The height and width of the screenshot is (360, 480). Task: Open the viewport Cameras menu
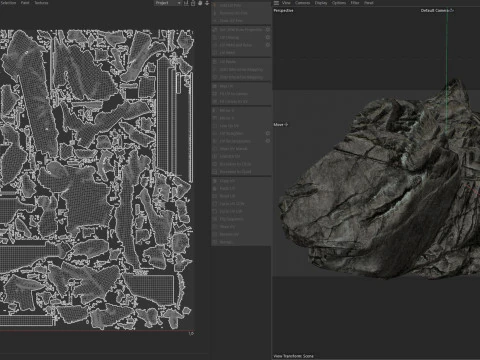[302, 3]
